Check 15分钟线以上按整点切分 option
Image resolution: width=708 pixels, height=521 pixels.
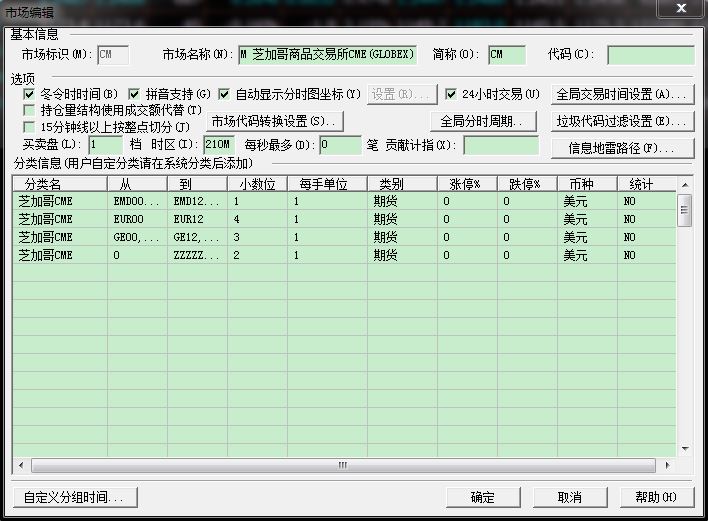point(29,127)
